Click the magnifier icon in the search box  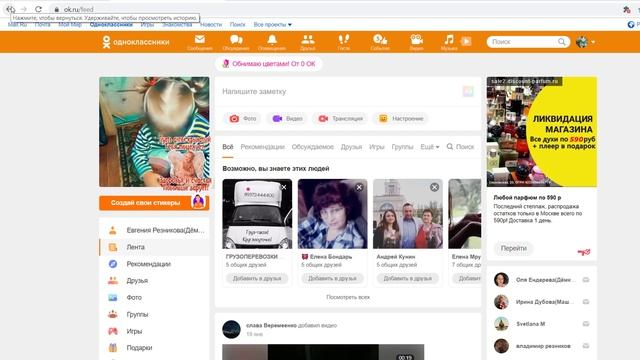pyautogui.click(x=562, y=42)
